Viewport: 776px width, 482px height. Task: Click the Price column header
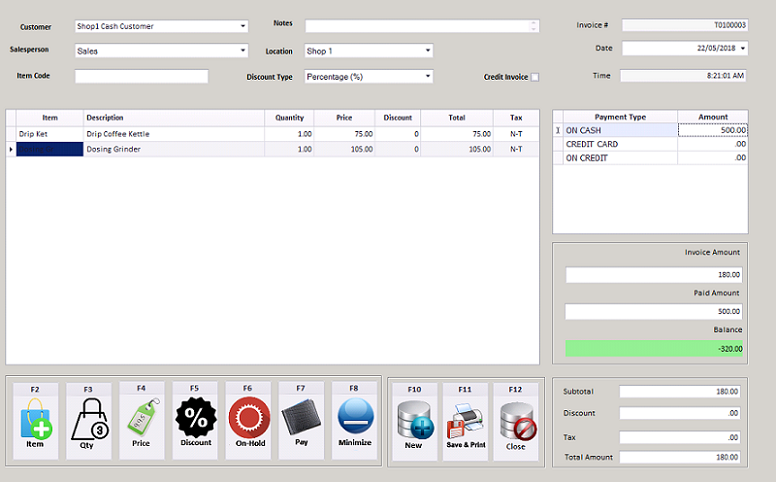[344, 118]
